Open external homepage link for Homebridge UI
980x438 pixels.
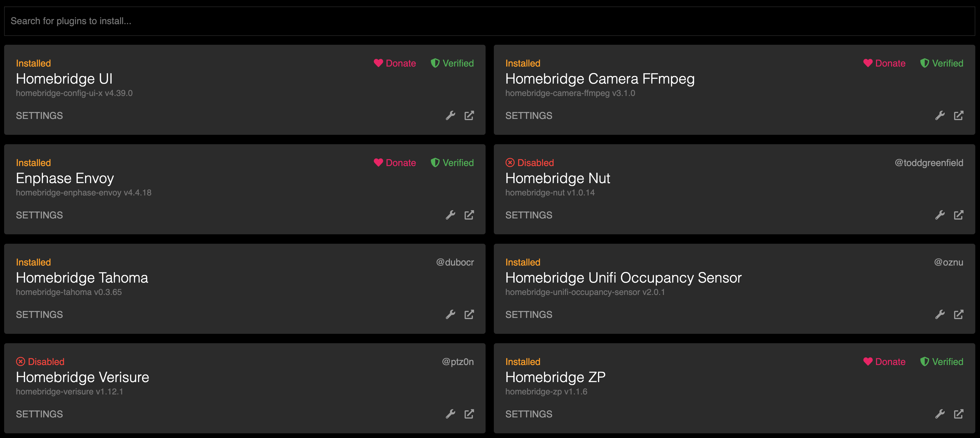(469, 115)
